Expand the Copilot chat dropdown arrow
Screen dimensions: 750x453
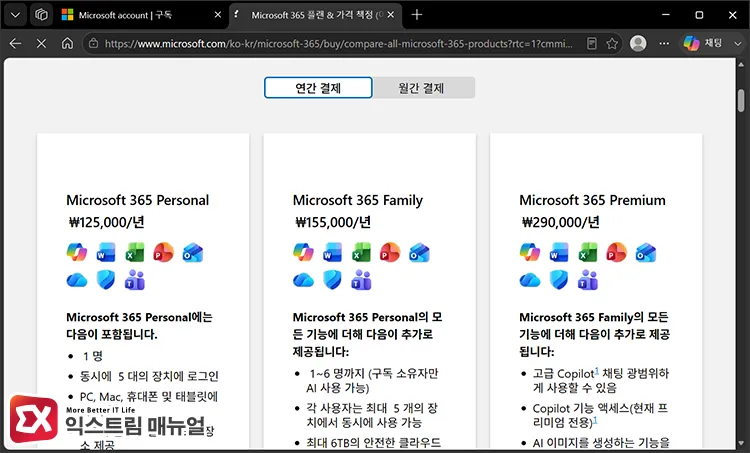tap(737, 44)
